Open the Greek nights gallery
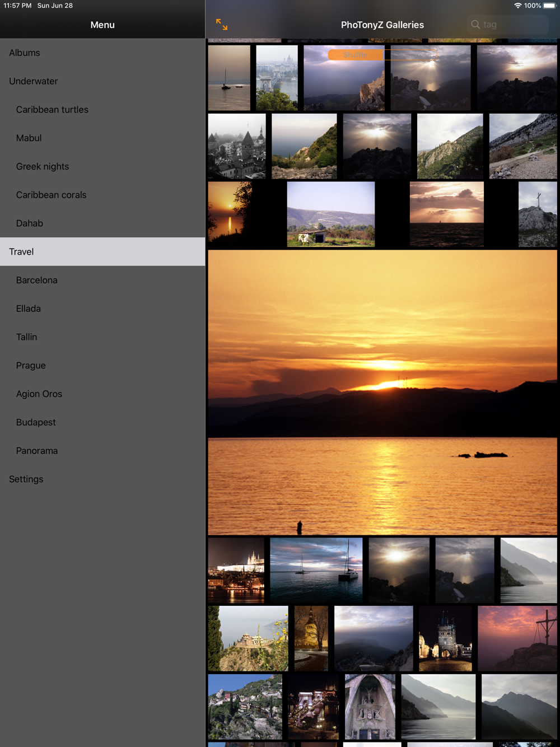 click(x=102, y=166)
